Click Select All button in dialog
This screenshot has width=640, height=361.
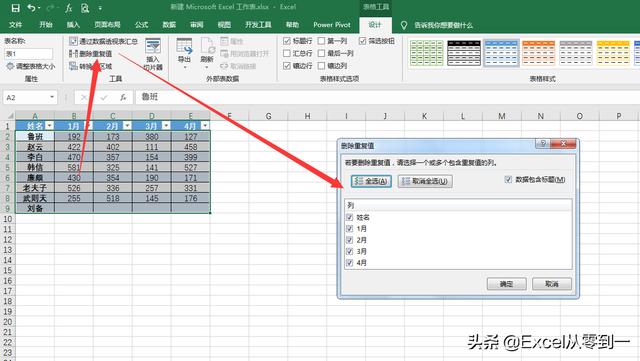coord(371,181)
